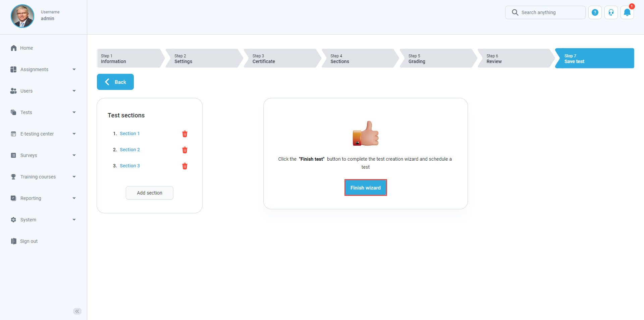Image resolution: width=644 pixels, height=320 pixels.
Task: Jump to Step 6 Review
Action: coord(515,59)
